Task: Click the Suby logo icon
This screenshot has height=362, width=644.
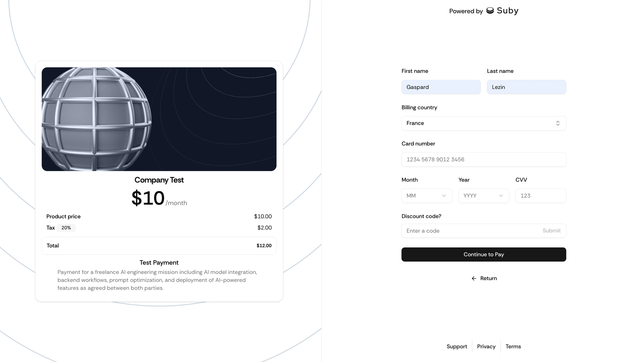Action: [490, 11]
